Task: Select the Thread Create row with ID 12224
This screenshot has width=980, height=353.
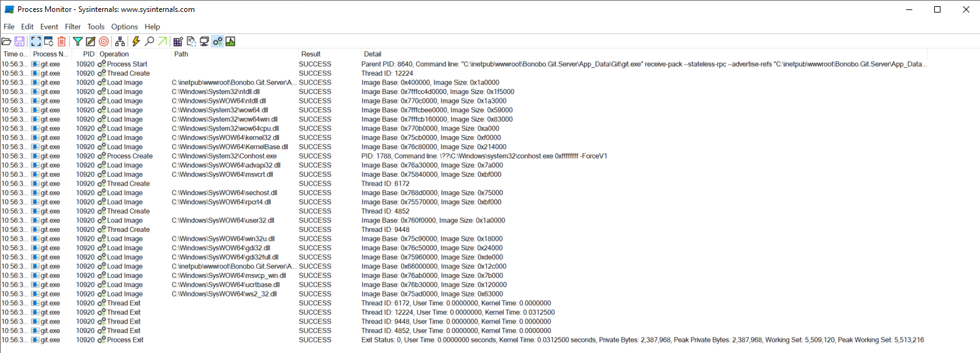Action: 465,73
